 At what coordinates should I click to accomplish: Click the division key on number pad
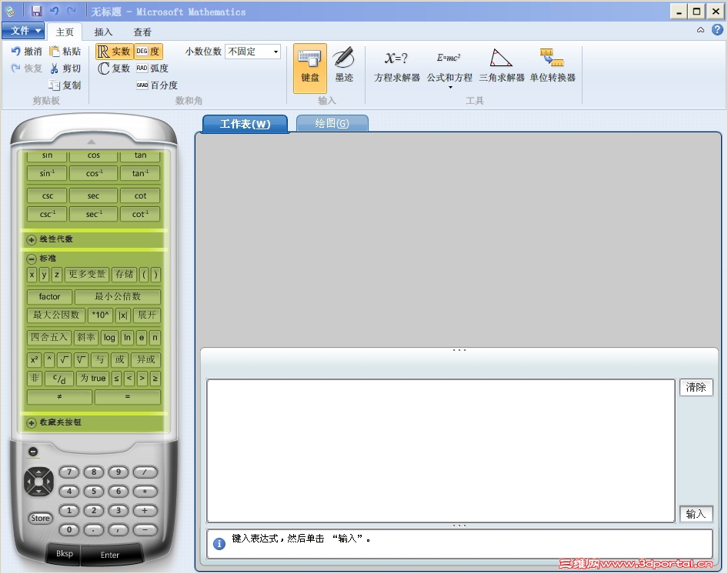tap(145, 472)
